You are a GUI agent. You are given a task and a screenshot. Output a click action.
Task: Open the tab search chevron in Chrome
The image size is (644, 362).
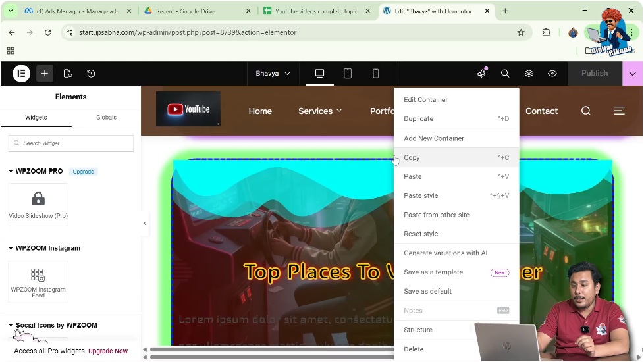[x=11, y=11]
